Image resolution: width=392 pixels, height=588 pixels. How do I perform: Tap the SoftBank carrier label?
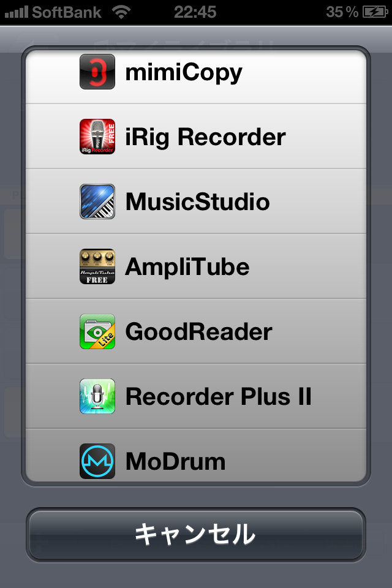pyautogui.click(x=66, y=12)
